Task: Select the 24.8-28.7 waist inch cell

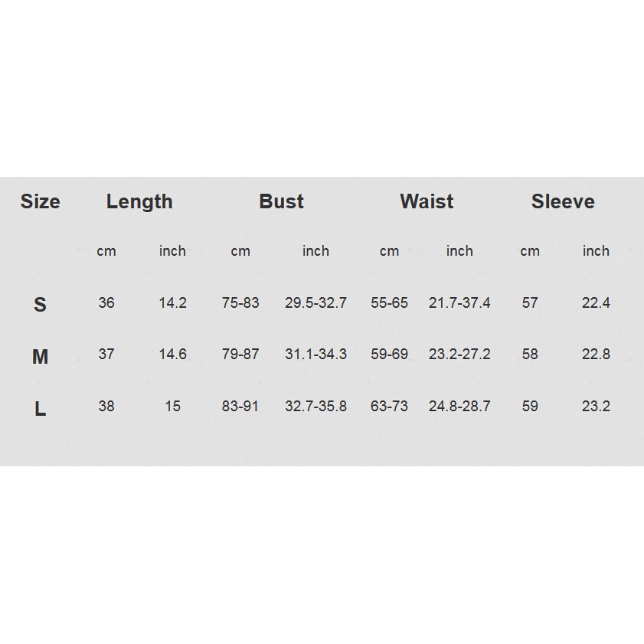Action: pyautogui.click(x=459, y=407)
